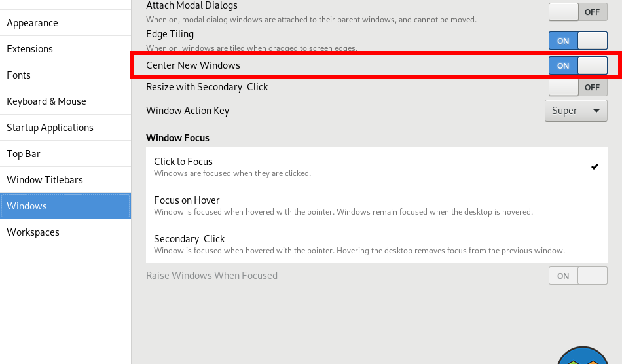Go to Extensions in the sidebar
This screenshot has height=364, width=622.
point(30,49)
